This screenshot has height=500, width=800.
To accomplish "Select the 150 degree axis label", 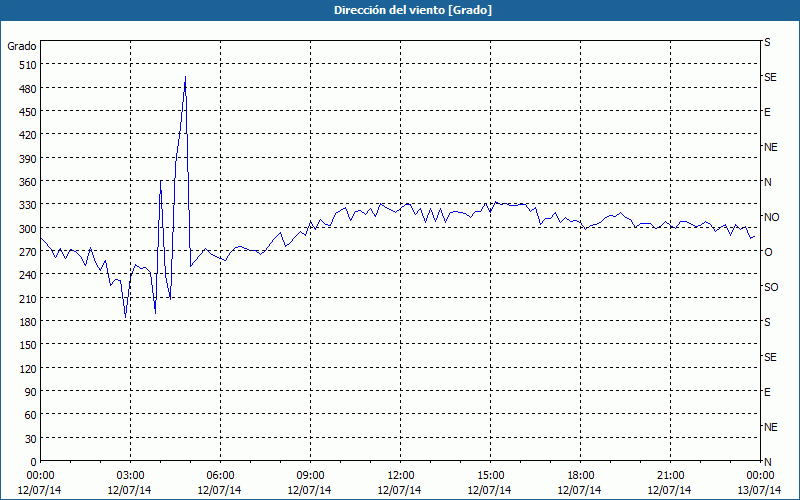I will (28, 345).
